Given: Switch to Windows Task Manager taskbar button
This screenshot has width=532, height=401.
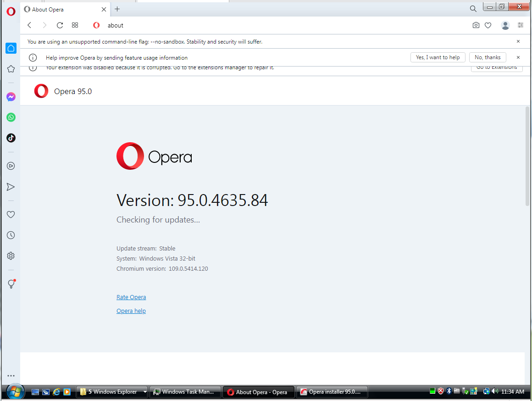Looking at the screenshot, I should point(185,392).
